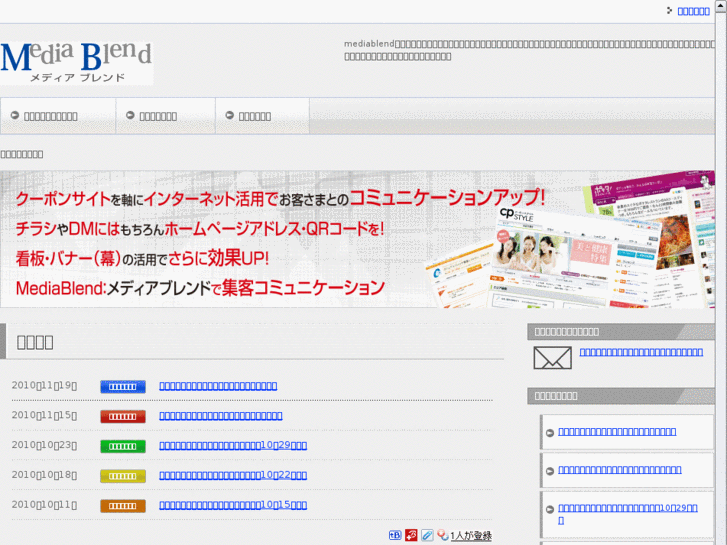This screenshot has height=545, width=727.
Task: Click the contact section header in the sidebar
Action: click(621, 332)
